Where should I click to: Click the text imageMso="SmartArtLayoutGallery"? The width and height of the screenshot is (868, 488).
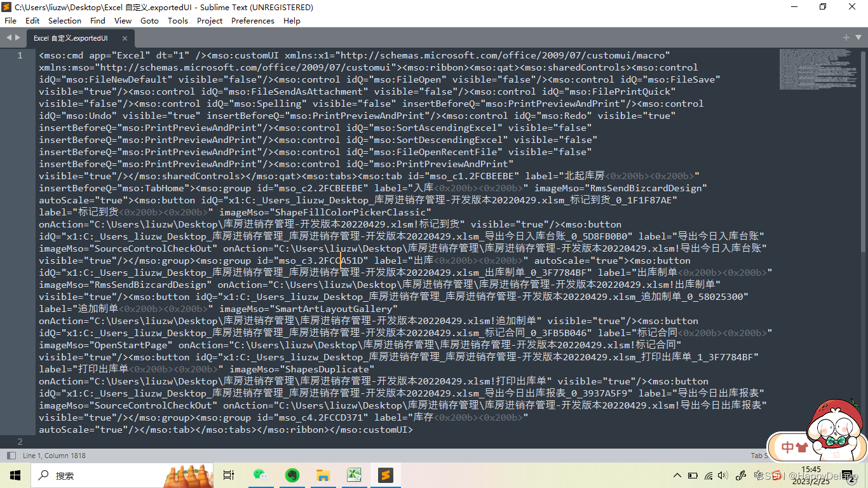click(308, 309)
